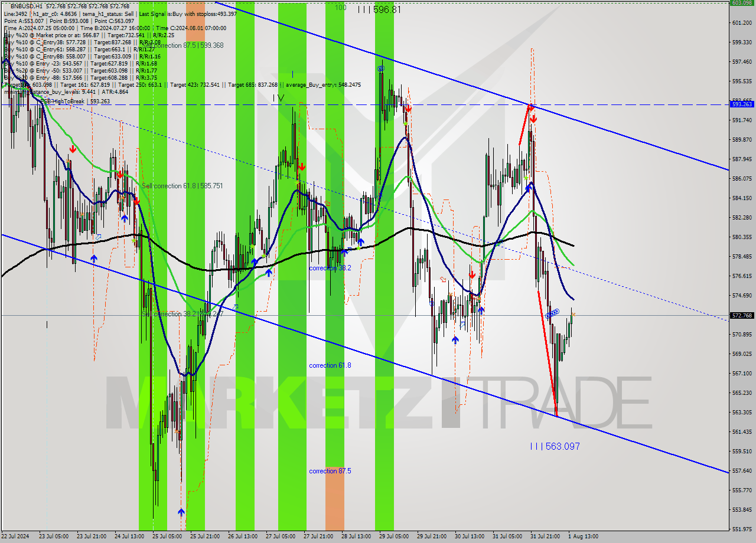Image resolution: width=756 pixels, height=543 pixels.
Task: Click the 565.230 price axis label
Action: pos(741,392)
